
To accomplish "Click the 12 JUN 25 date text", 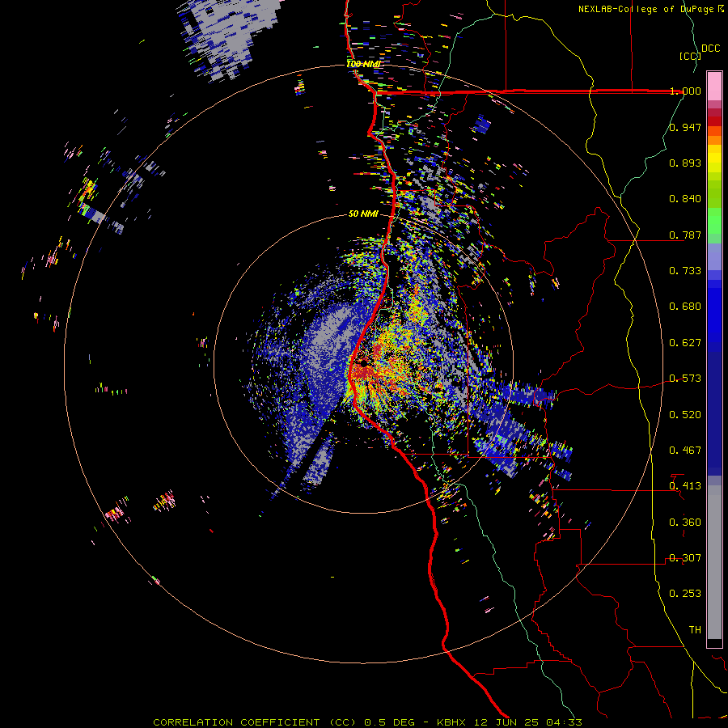I will tap(506, 722).
